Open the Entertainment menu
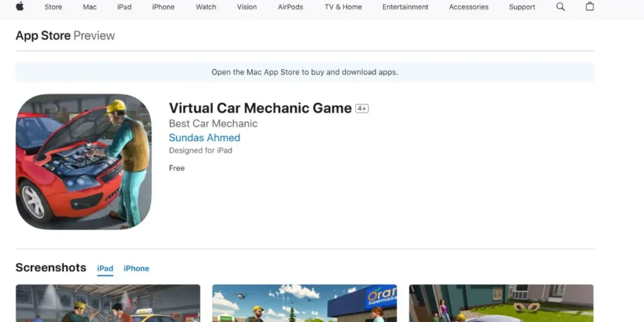 point(405,7)
